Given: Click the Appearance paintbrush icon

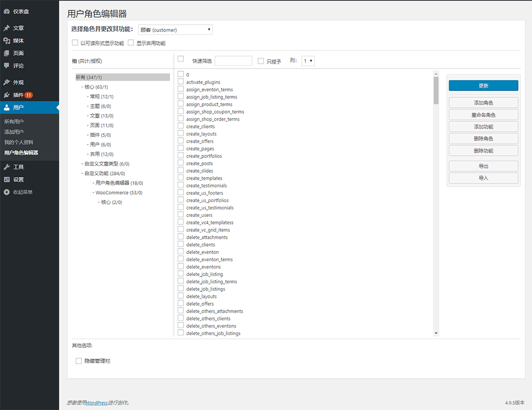Looking at the screenshot, I should [x=6, y=82].
